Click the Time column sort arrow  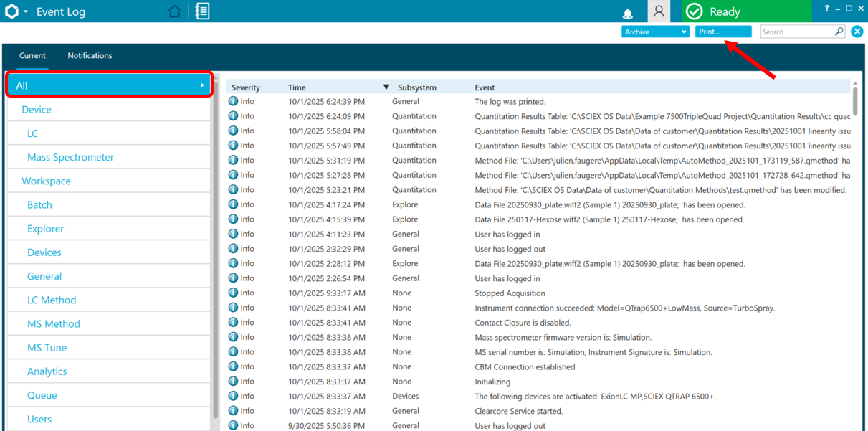pos(386,87)
